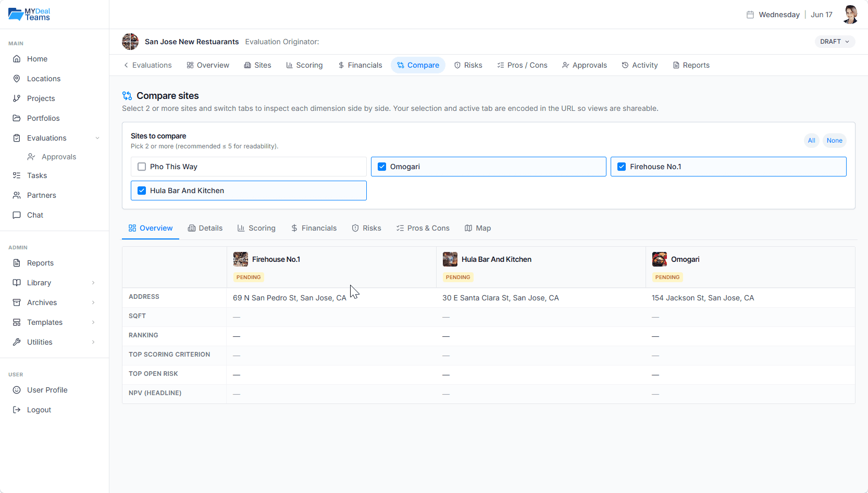This screenshot has width=868, height=493.
Task: Click the Risks shield icon in top navigation
Action: click(x=457, y=65)
